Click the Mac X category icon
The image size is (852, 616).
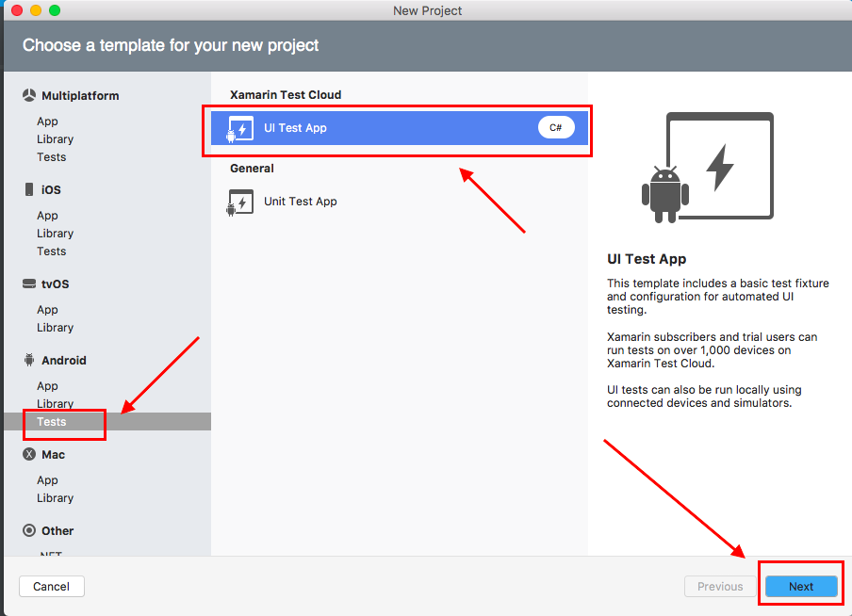click(x=29, y=454)
